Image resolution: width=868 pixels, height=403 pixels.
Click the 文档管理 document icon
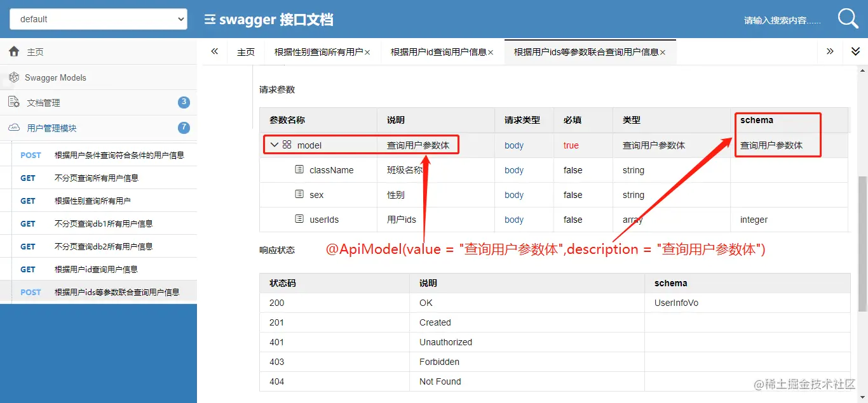point(14,102)
